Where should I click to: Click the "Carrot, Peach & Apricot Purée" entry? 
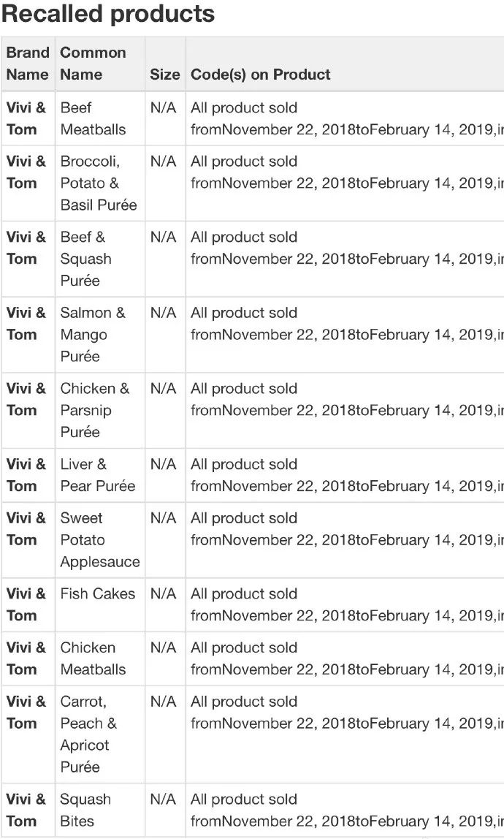(88, 734)
